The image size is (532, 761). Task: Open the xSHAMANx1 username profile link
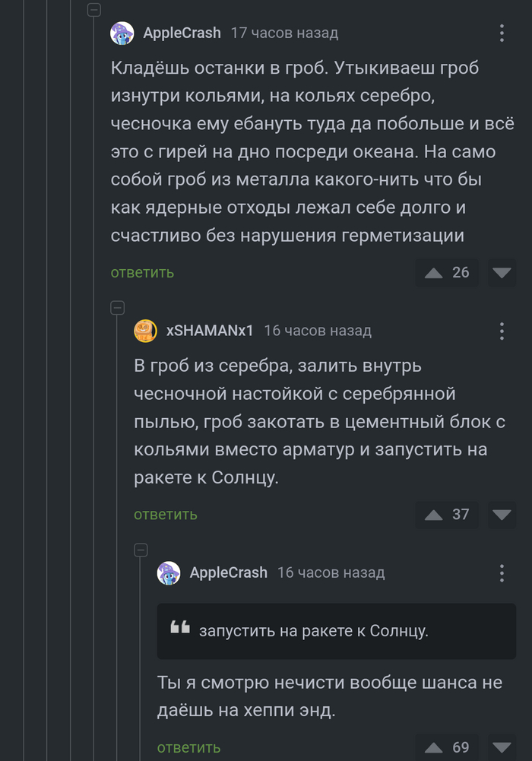click(209, 331)
